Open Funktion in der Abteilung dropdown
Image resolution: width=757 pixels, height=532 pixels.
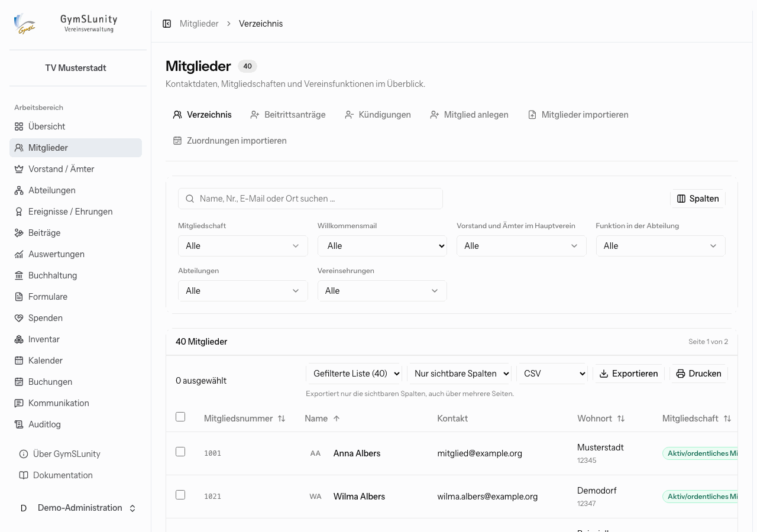(661, 246)
